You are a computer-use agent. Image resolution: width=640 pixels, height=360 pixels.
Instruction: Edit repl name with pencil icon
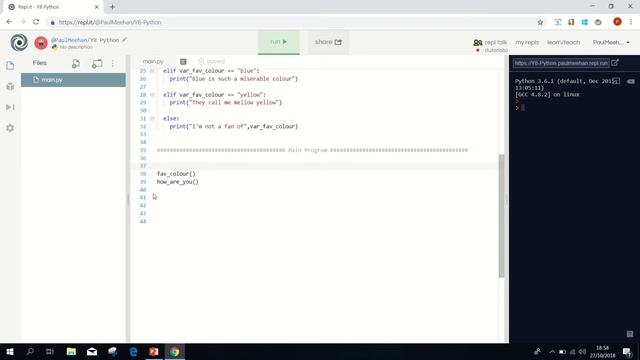(x=124, y=40)
